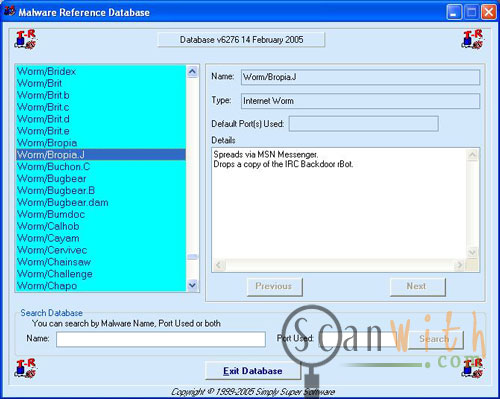Click the Name field showing Worm/Bropia.J
Screen dimensions: 500x399
[x=360, y=77]
